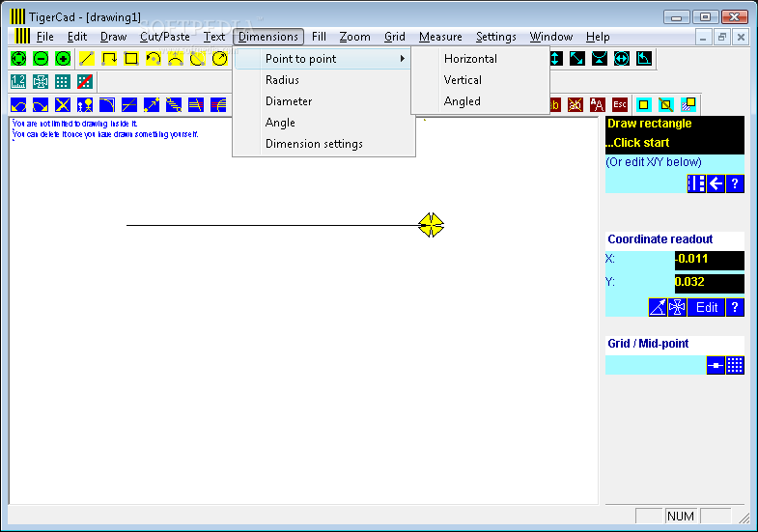Click the diameter dimension circle icon
758x532 pixels.
tap(622, 59)
